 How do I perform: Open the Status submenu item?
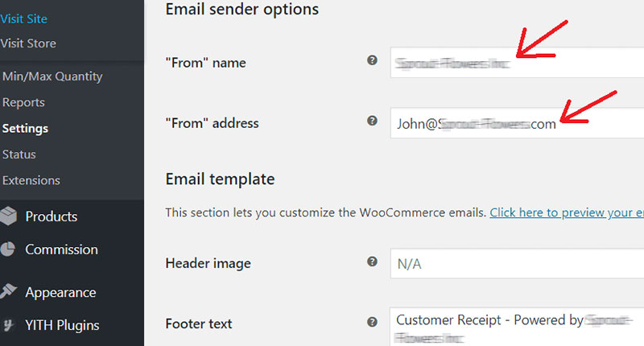(x=19, y=154)
